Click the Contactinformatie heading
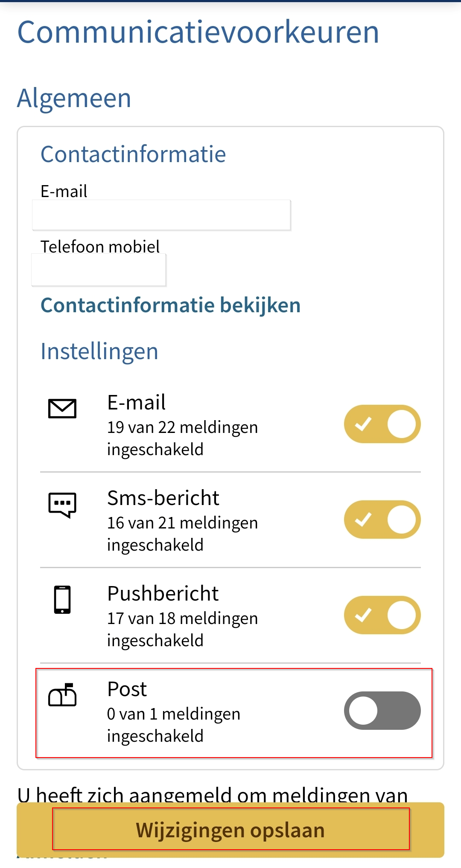Image resolution: width=461 pixels, height=868 pixels. pyautogui.click(x=133, y=154)
